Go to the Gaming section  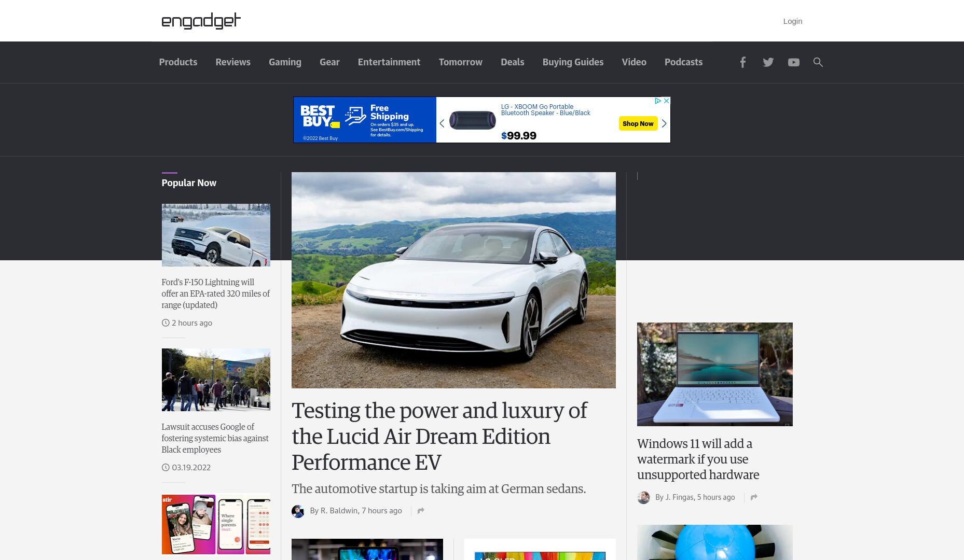tap(285, 62)
